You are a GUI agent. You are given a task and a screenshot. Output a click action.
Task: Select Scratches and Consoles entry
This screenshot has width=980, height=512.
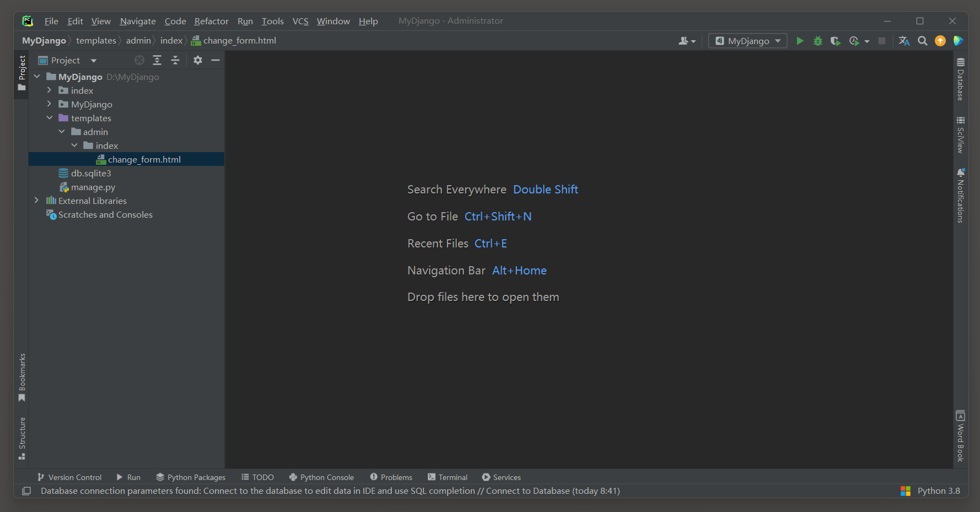click(126, 214)
